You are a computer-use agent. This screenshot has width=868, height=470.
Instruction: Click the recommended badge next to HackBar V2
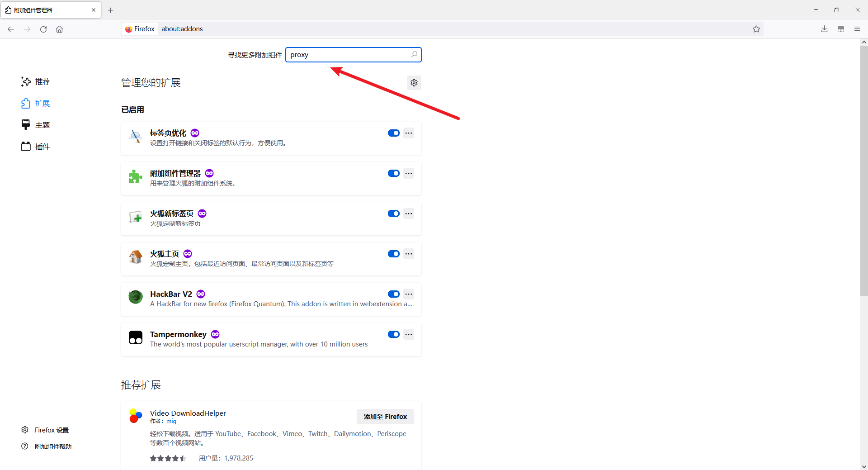[201, 294]
